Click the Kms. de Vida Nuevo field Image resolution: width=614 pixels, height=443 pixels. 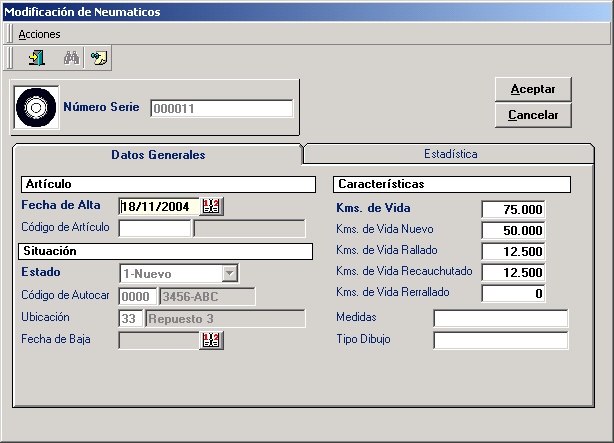[513, 230]
